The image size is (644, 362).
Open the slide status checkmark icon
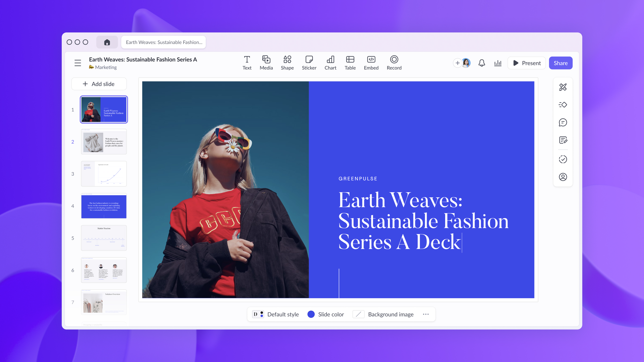(563, 159)
